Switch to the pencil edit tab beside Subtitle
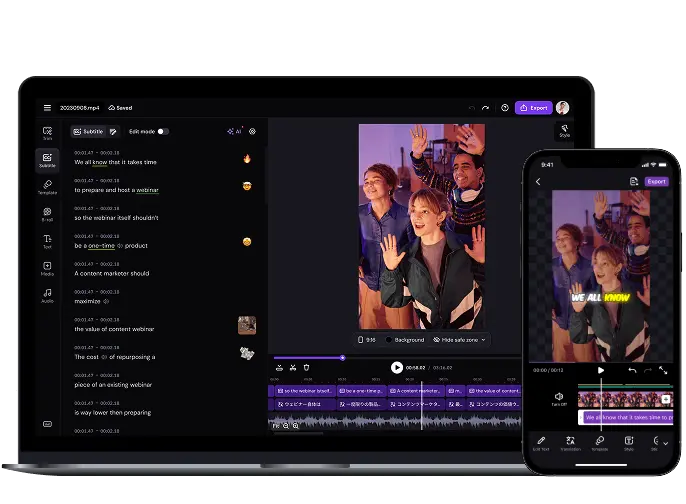Image resolution: width=686 pixels, height=504 pixels. tap(113, 131)
